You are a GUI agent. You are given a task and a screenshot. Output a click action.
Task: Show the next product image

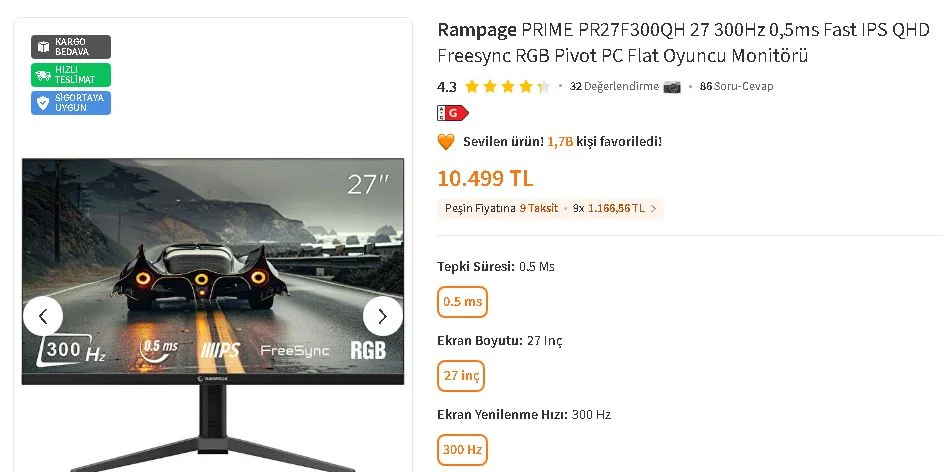382,316
